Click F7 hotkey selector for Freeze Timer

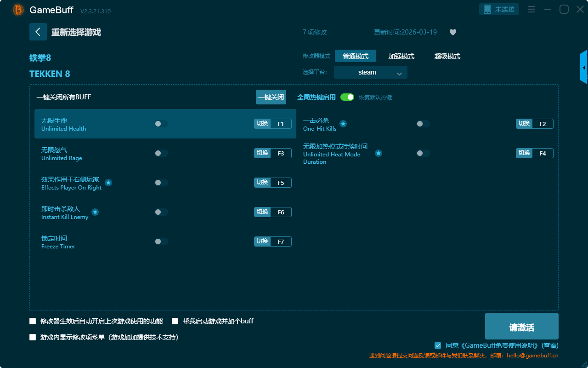[281, 241]
